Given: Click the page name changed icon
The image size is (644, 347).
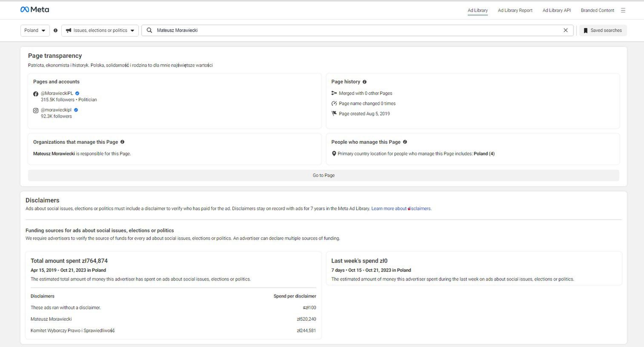Looking at the screenshot, I should [334, 103].
